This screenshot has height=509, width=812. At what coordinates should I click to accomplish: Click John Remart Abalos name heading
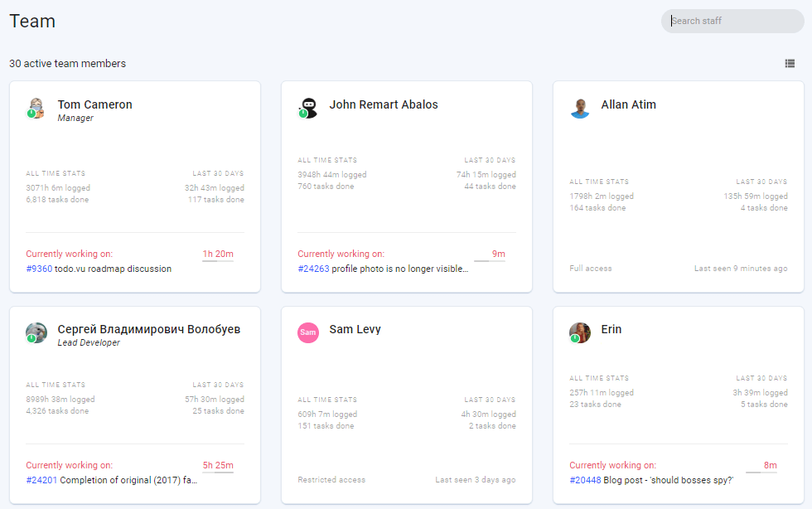383,104
